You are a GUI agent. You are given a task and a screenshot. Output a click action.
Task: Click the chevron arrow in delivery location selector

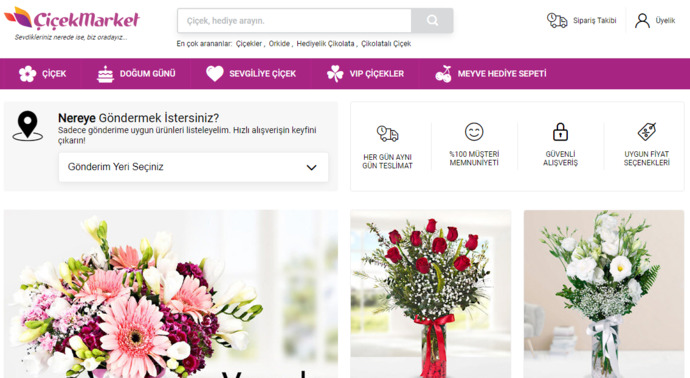[x=312, y=168]
